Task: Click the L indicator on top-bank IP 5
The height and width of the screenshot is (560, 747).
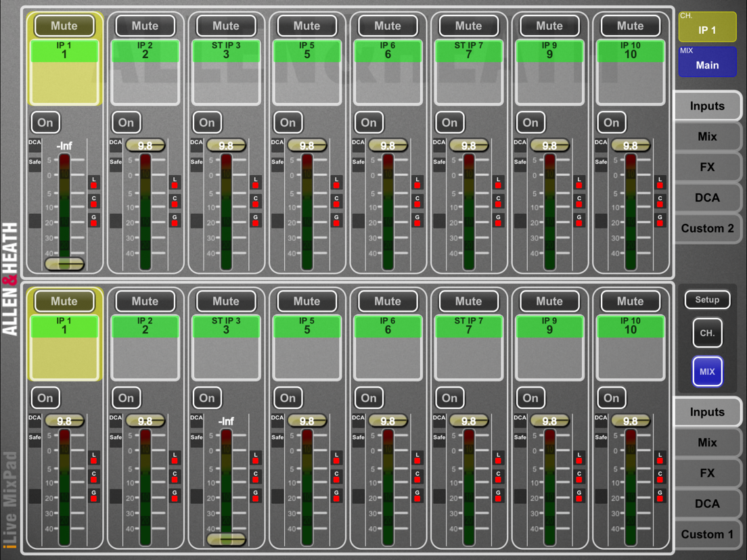Action: pyautogui.click(x=336, y=183)
